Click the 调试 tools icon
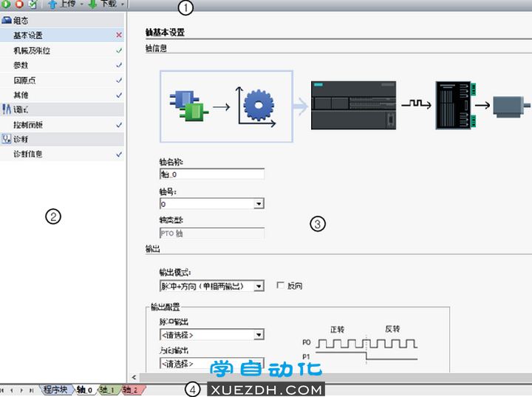The height and width of the screenshot is (397, 532). coord(7,109)
